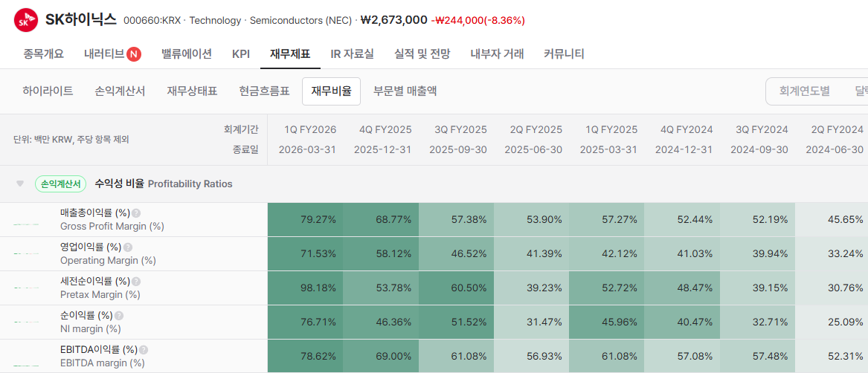Click the Semiconductors (NEC) industry label
Viewport: 868px width, 373px height.
pyautogui.click(x=300, y=21)
